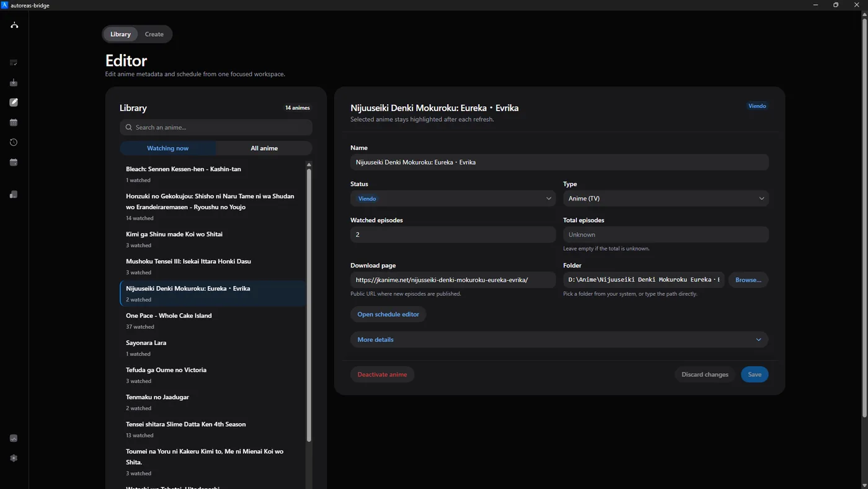Restore down the autoreas-bridge window
The image size is (868, 489).
click(836, 5)
